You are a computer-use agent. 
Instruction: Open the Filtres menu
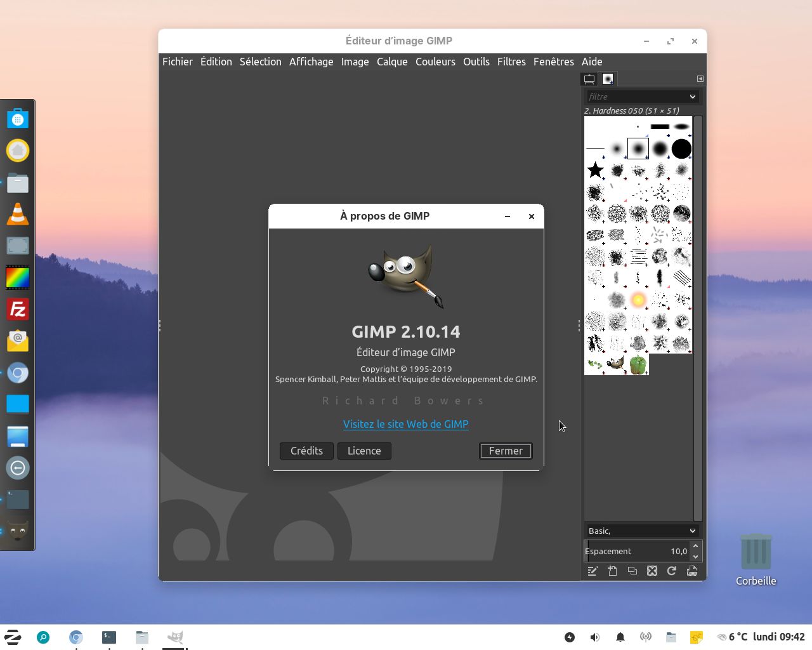point(511,62)
